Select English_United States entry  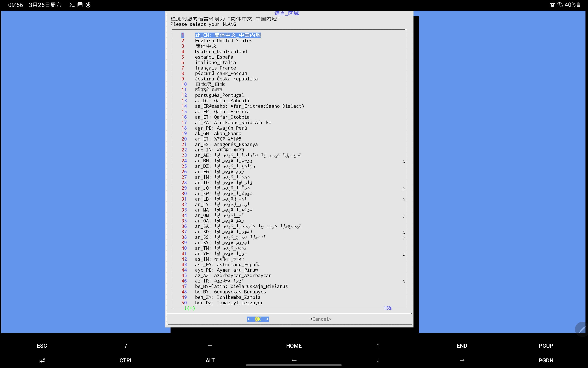(x=224, y=41)
